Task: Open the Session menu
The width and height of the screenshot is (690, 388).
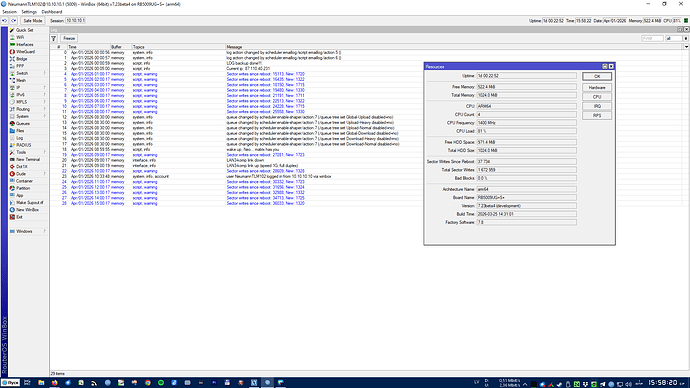Action: point(9,12)
